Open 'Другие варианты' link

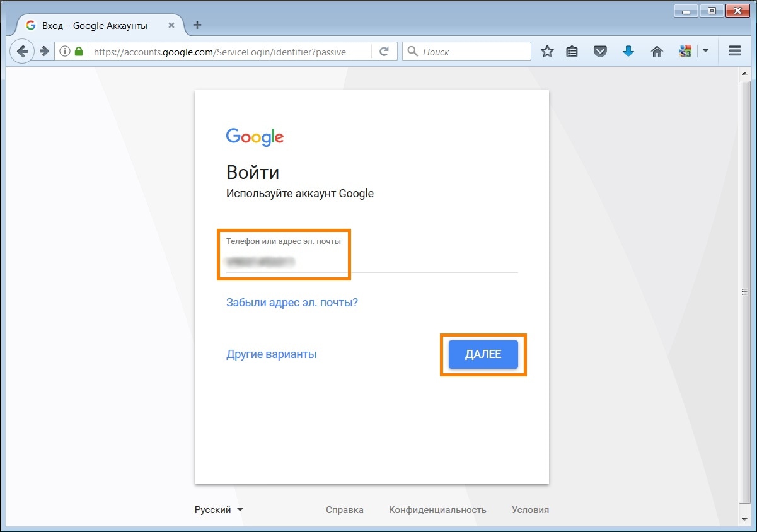[x=271, y=354]
